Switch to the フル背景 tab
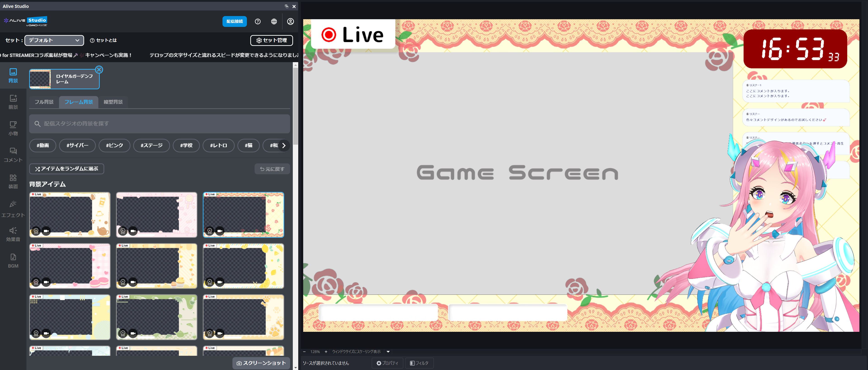This screenshot has height=370, width=868. [44, 102]
